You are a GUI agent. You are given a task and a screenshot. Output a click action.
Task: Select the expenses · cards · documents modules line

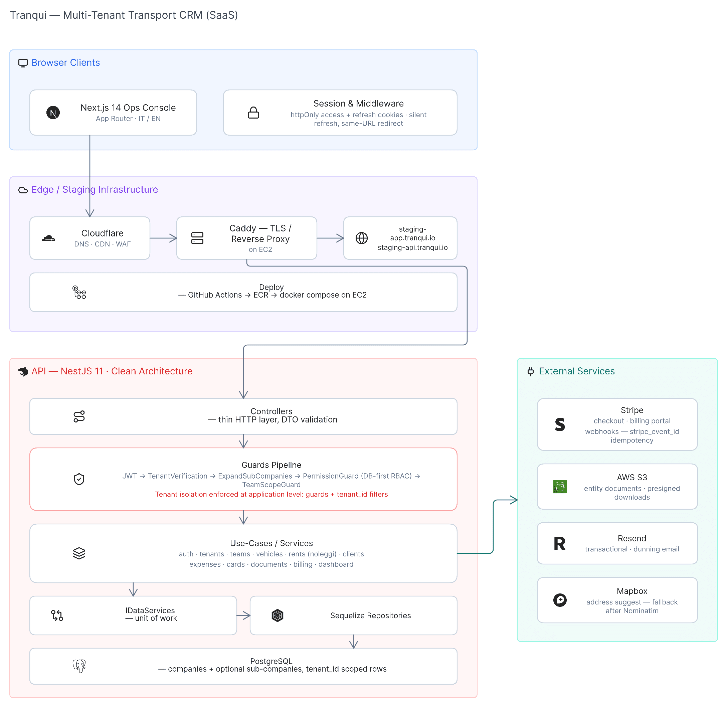click(x=271, y=564)
